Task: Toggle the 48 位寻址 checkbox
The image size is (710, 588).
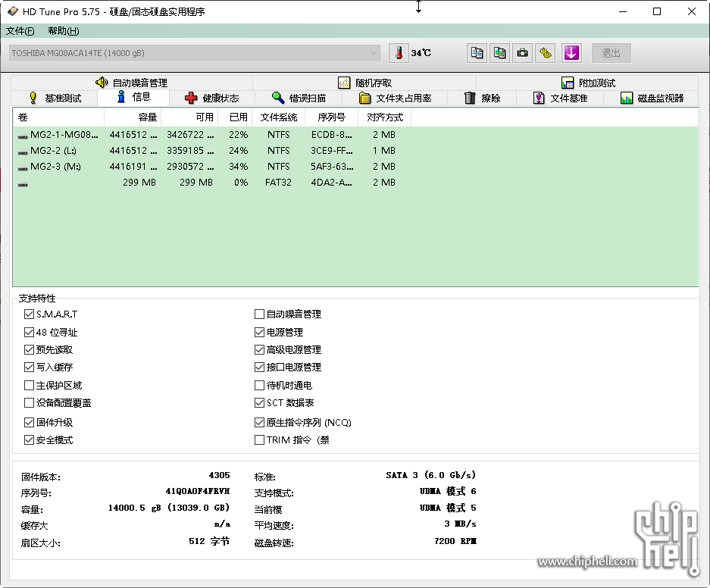Action: [29, 332]
